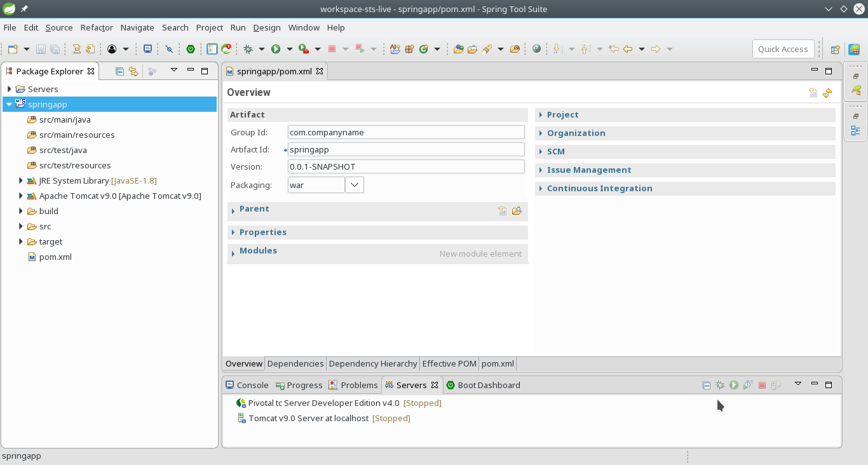The width and height of the screenshot is (868, 465).
Task: Click the New Java Package toolbar icon
Action: tap(409, 49)
